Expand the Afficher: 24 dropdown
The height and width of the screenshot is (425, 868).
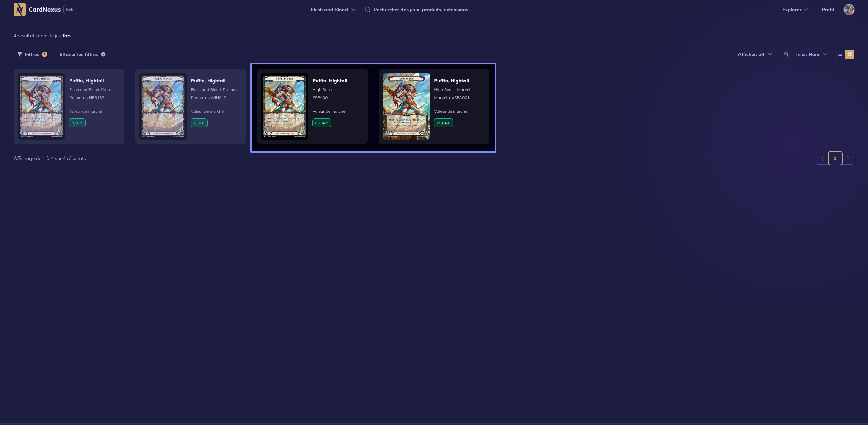[754, 54]
